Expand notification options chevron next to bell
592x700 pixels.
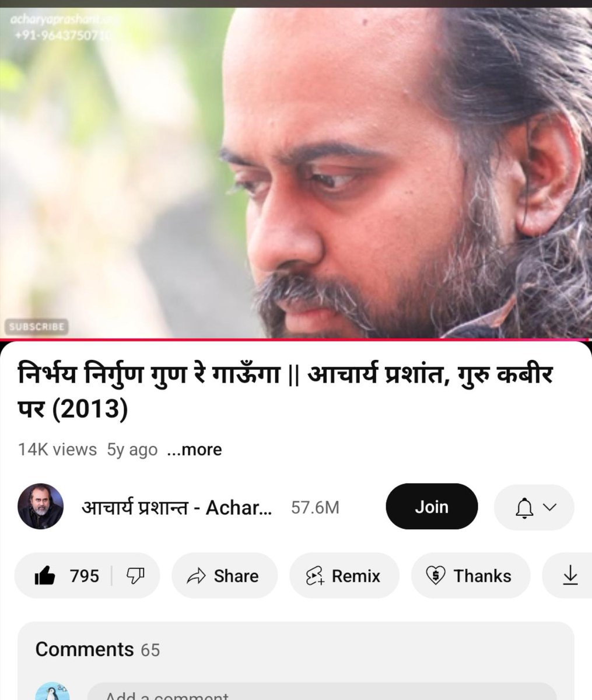(549, 508)
